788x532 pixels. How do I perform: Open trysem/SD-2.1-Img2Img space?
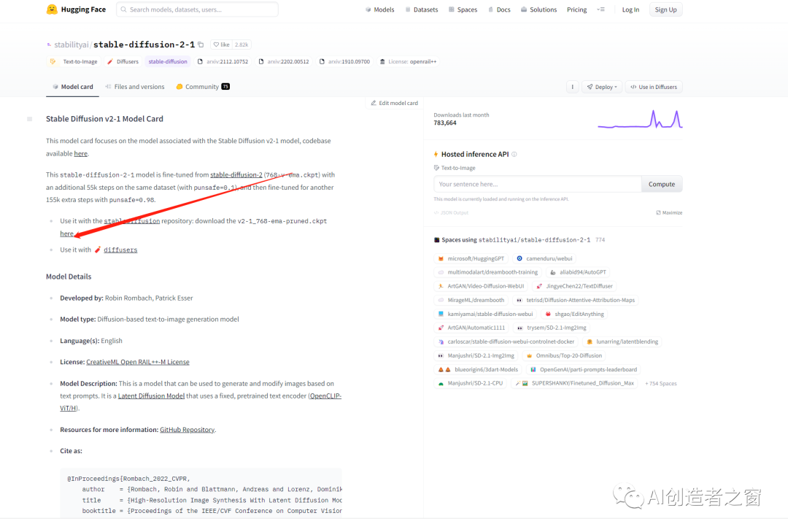point(552,328)
